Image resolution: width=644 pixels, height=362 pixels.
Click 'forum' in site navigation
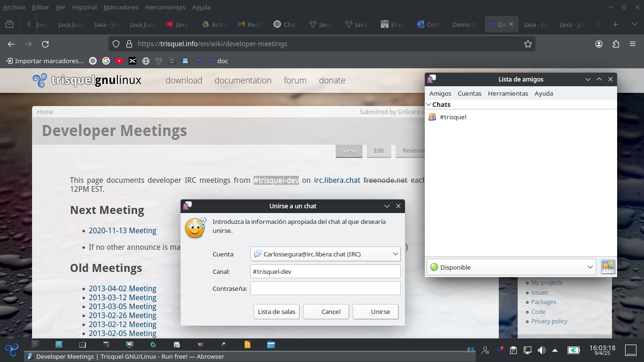coord(295,80)
